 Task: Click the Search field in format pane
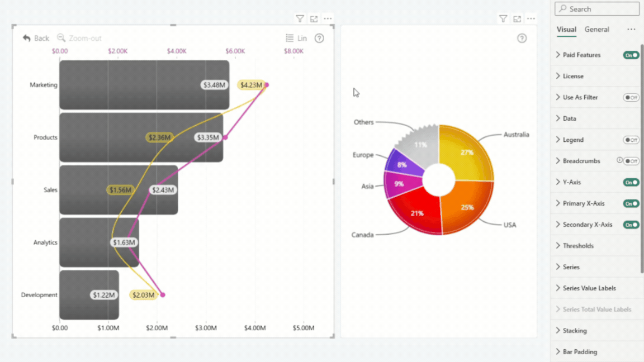(x=597, y=8)
